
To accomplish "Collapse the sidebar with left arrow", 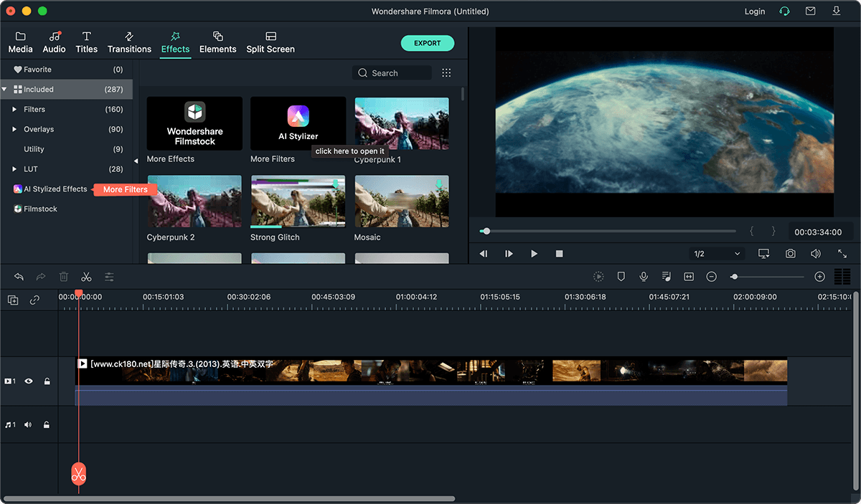I will tap(136, 161).
